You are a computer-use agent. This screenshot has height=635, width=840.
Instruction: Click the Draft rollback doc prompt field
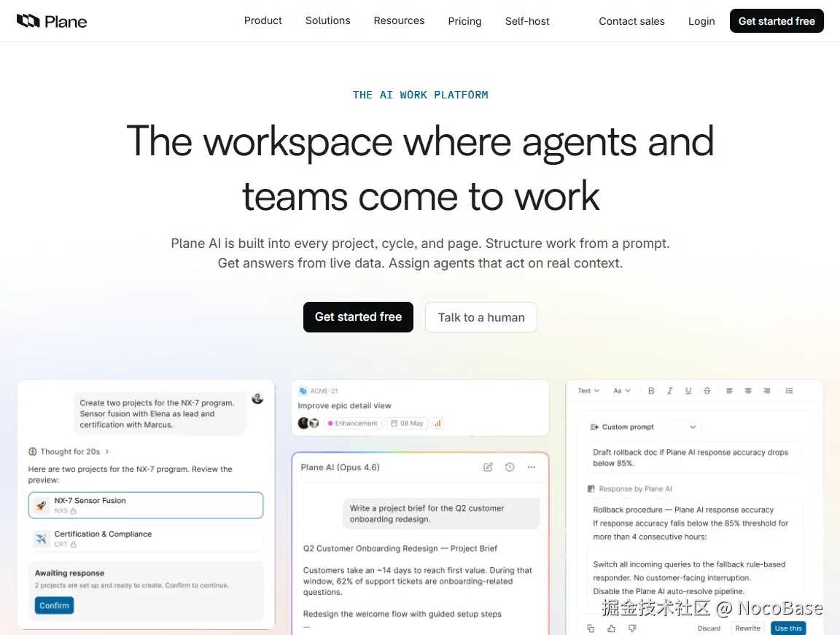coord(695,458)
